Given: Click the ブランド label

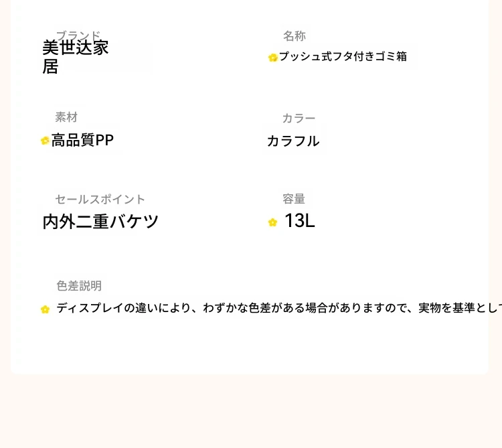Looking at the screenshot, I should click(x=78, y=35).
